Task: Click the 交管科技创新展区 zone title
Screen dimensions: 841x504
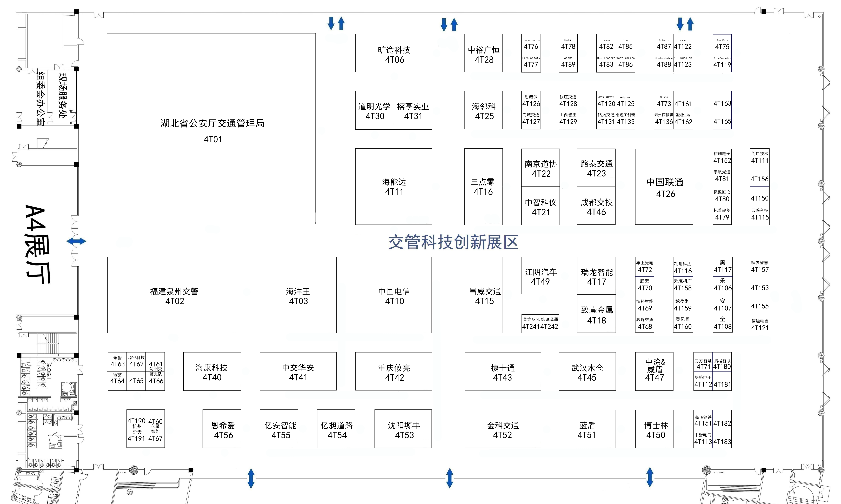Action: 453,242
